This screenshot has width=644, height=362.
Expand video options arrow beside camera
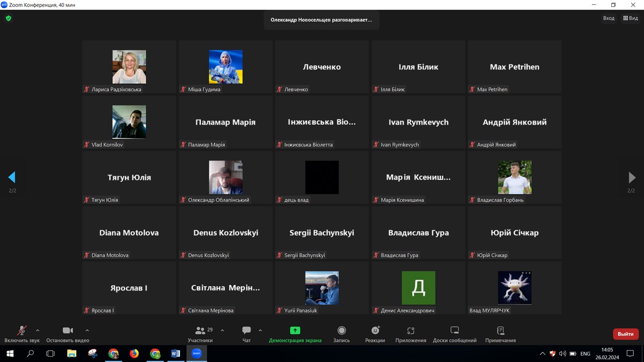(87, 330)
